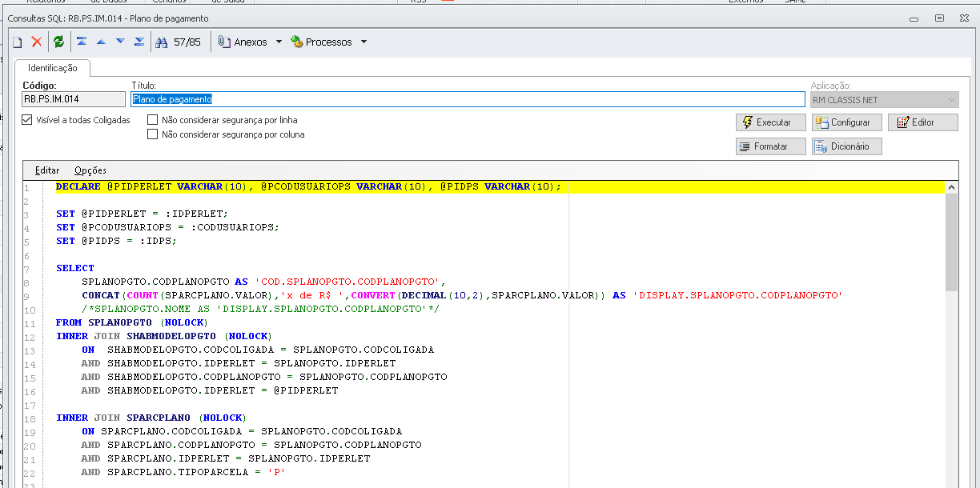
Task: Delete the record using the red X icon
Action: tap(37, 42)
